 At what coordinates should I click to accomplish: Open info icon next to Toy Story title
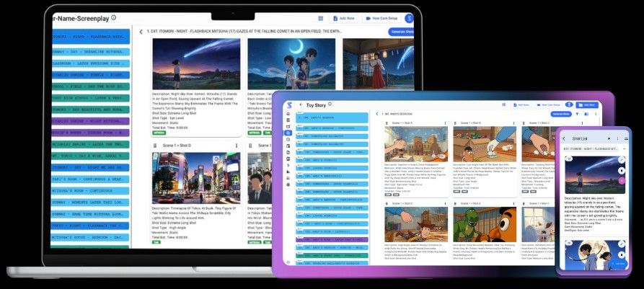[330, 105]
